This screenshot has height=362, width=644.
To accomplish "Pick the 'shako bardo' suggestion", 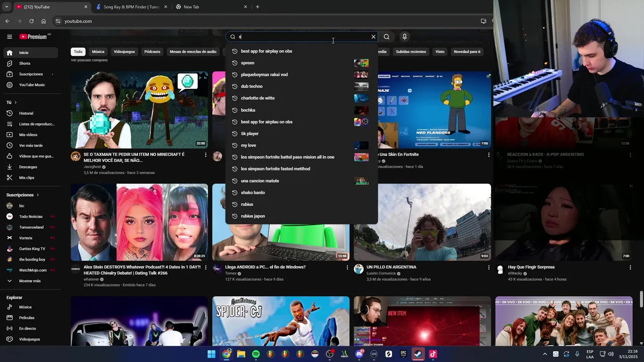I will point(301,193).
